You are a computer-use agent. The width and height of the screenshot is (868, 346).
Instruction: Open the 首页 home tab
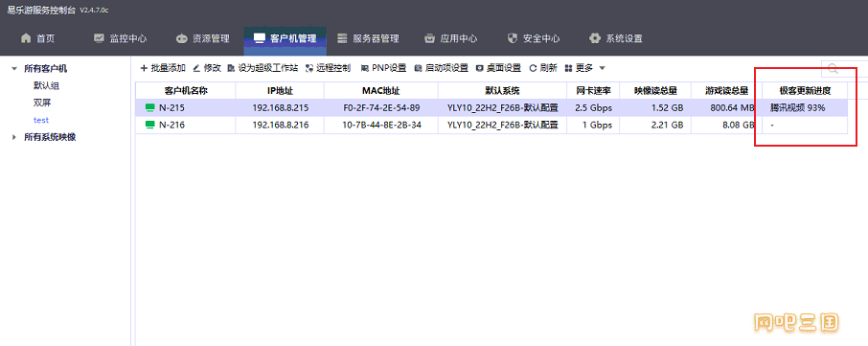tap(37, 38)
